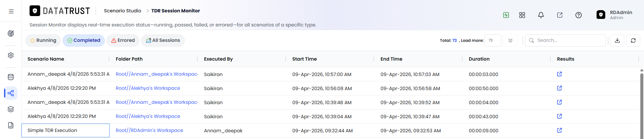Click TDR Session Monitor breadcrumb
644x139 pixels.
click(x=176, y=11)
